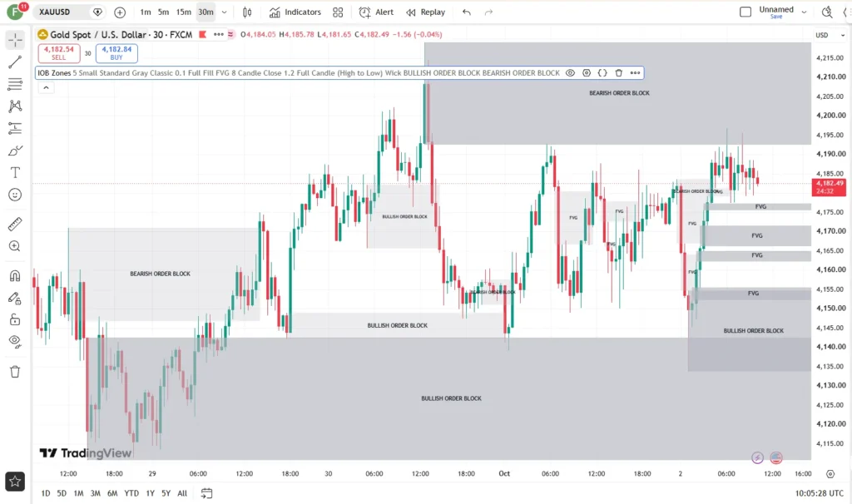This screenshot has height=504, width=852.
Task: Open IOB Zones indicator settings
Action: coord(587,73)
